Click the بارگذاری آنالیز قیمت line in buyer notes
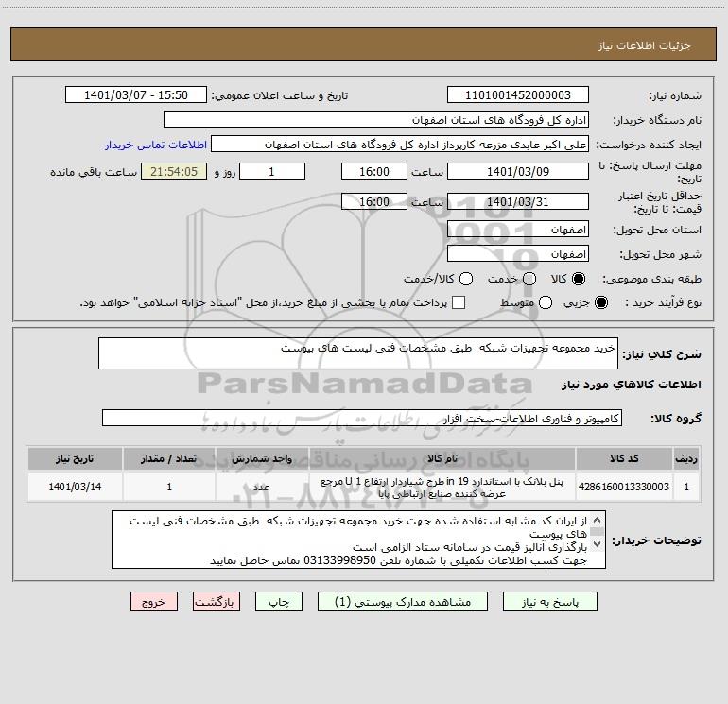The width and height of the screenshot is (728, 704). [470, 547]
